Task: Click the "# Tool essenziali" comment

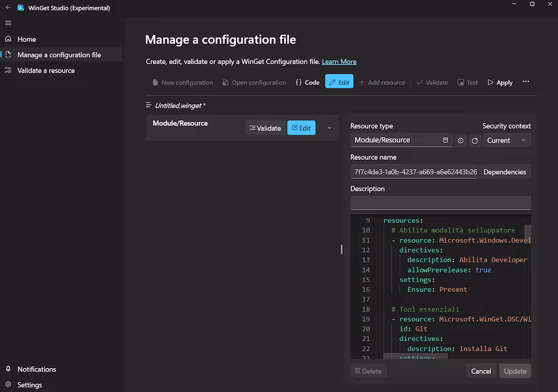Action: click(425, 309)
